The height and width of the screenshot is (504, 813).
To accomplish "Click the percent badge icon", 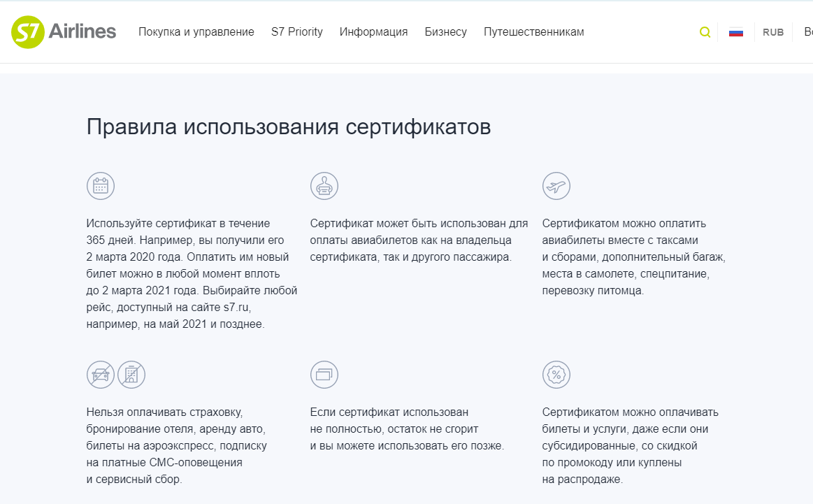I will click(x=556, y=375).
